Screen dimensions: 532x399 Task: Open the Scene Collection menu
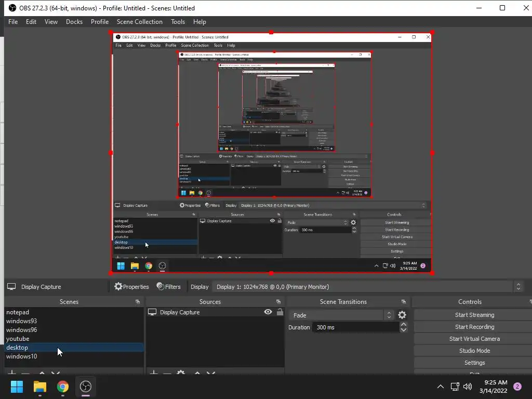tap(139, 22)
